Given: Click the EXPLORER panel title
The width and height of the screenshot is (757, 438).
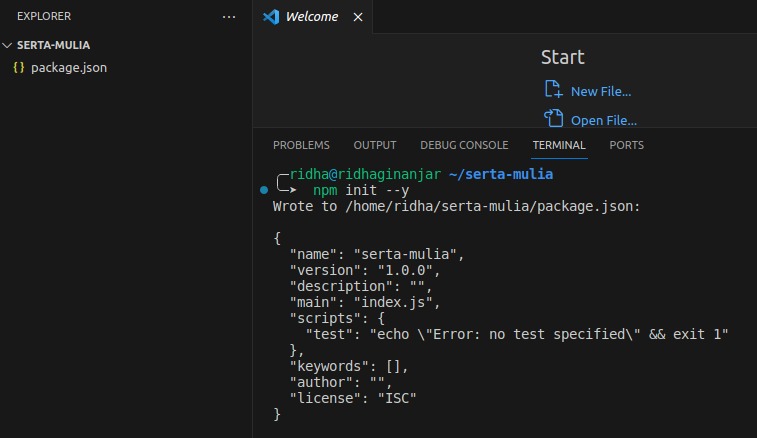Looking at the screenshot, I should coord(44,16).
